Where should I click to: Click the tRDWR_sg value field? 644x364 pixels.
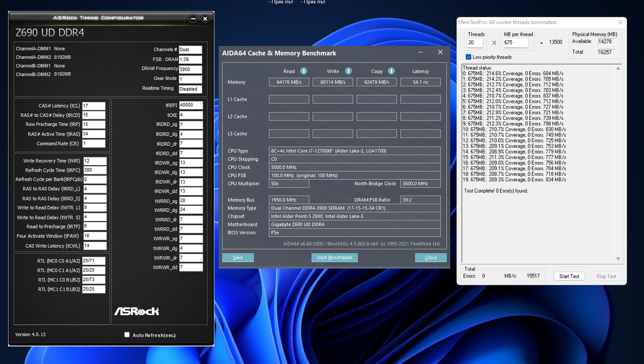(x=191, y=163)
